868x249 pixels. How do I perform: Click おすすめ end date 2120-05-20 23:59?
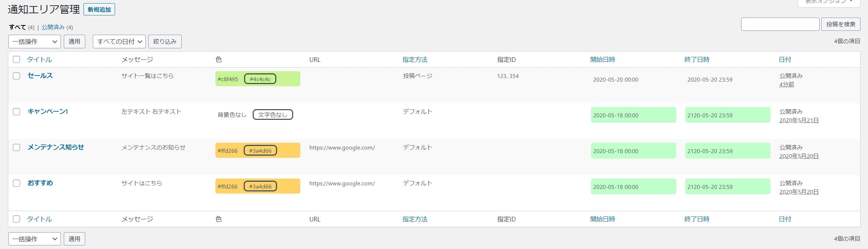point(728,186)
